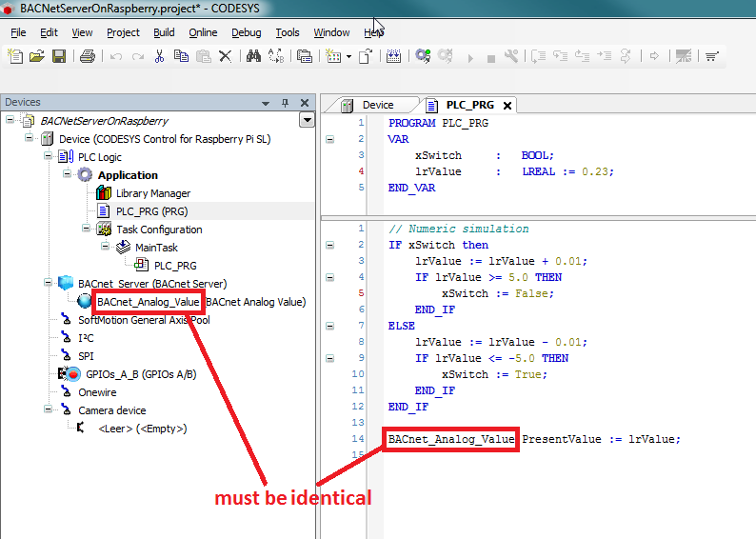Click the Print icon in toolbar

tap(87, 57)
